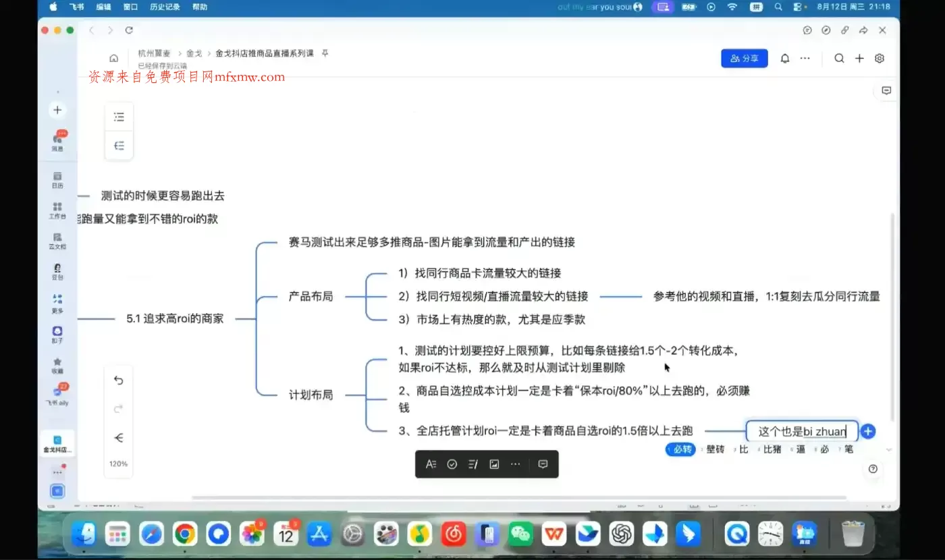Open 豆包 in the left sidebar
Screen dimensions: 945x560
tap(57, 271)
